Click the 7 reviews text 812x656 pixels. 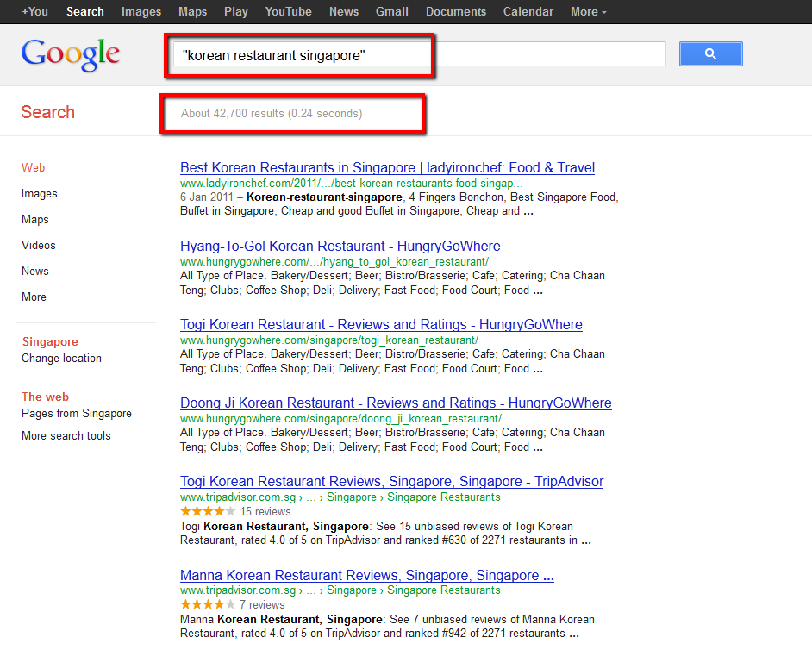click(262, 605)
